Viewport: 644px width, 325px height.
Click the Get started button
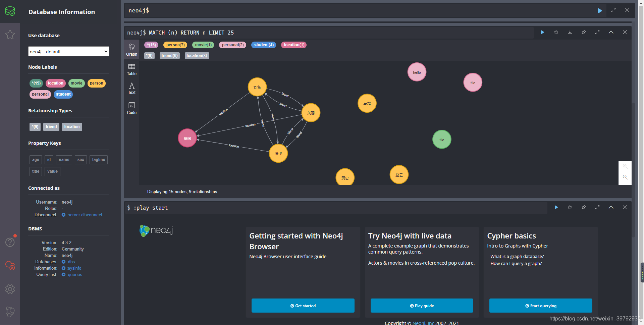tap(303, 306)
